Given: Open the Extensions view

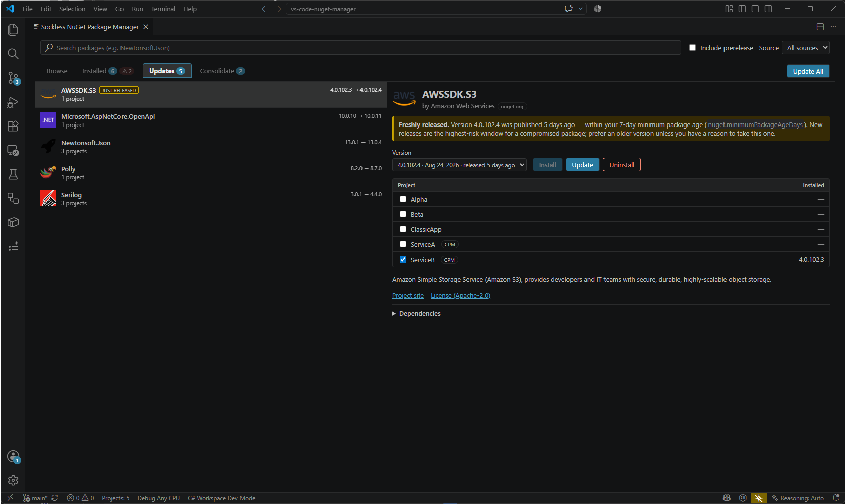Looking at the screenshot, I should pyautogui.click(x=13, y=126).
